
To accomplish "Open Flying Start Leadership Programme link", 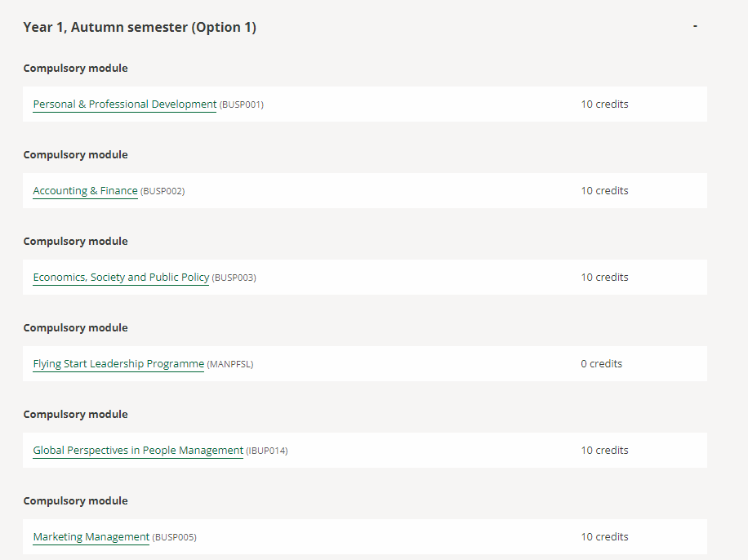I will pos(118,364).
